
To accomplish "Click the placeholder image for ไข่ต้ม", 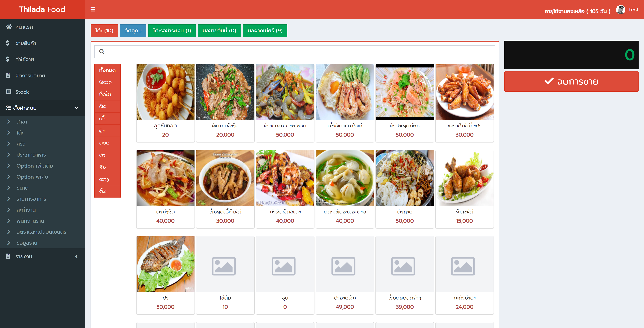I will [x=224, y=266].
